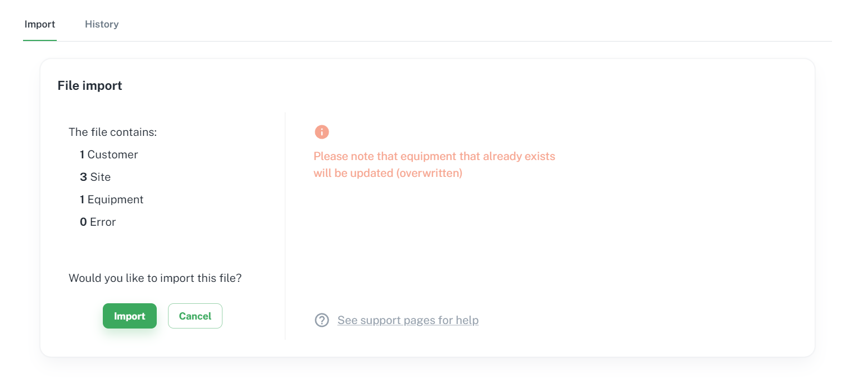Select the Customer count line
The width and height of the screenshot is (868, 383).
pyautogui.click(x=109, y=154)
